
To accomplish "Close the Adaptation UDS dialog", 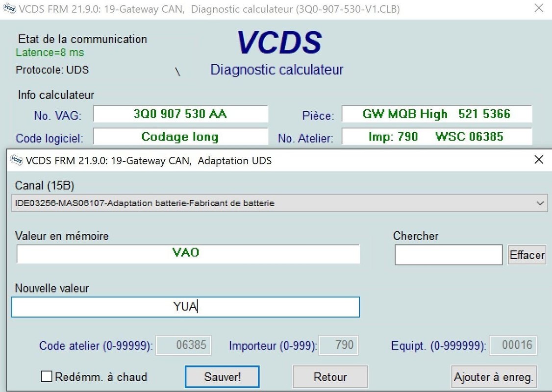I will tap(538, 160).
